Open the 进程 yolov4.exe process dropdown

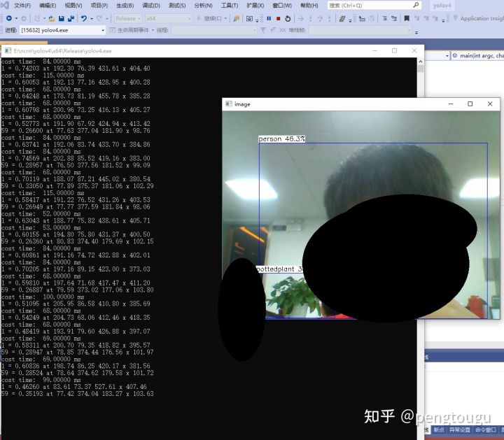62,30
